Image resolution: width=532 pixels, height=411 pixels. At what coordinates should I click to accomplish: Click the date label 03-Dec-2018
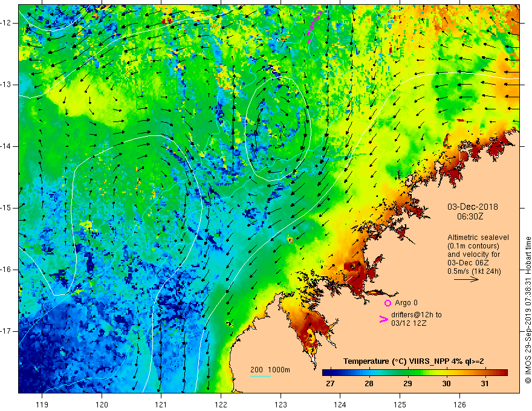pyautogui.click(x=473, y=207)
